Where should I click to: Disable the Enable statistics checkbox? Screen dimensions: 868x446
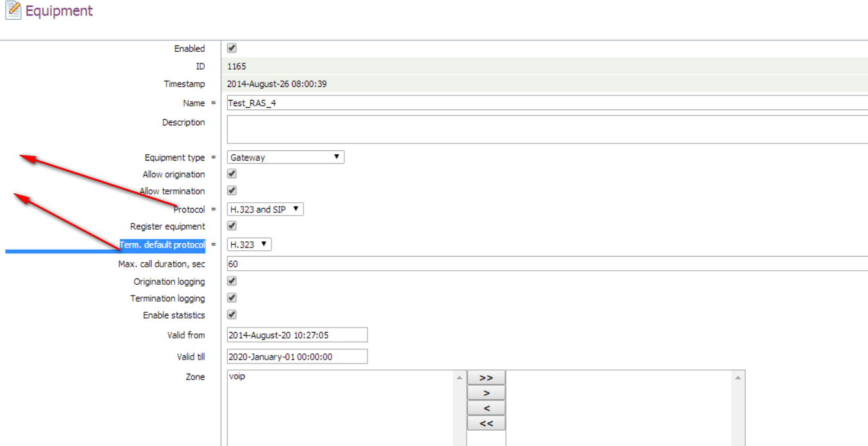tap(232, 314)
